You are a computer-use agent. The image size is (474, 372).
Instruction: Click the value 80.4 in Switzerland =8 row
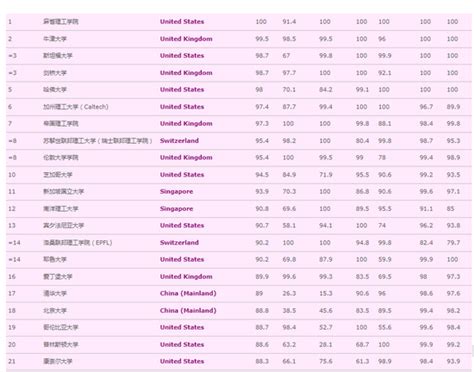click(x=362, y=141)
